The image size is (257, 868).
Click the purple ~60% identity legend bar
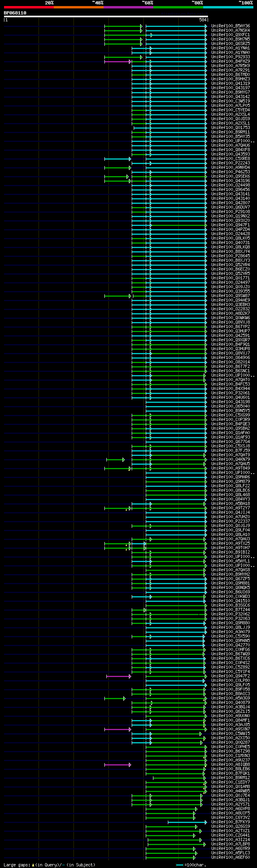128,7
